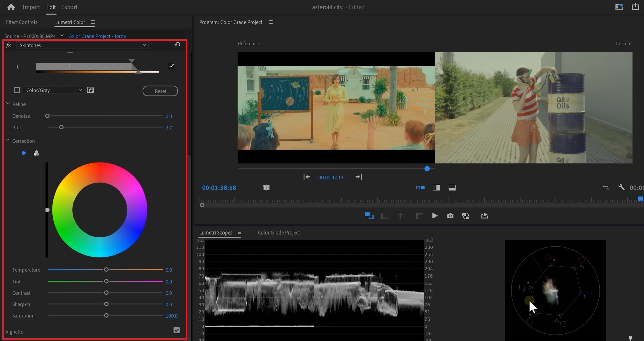Click the three-way color wheels icon
Image resolution: width=644 pixels, height=341 pixels.
[x=36, y=153]
